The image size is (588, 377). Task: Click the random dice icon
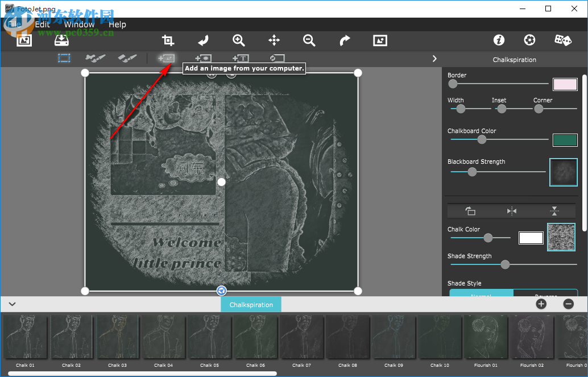pyautogui.click(x=562, y=40)
